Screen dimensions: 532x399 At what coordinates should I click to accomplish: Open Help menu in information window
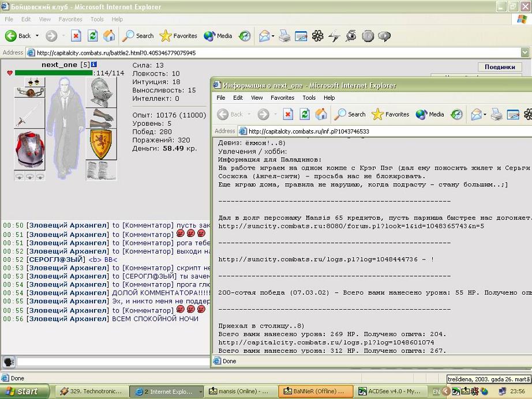pyautogui.click(x=329, y=97)
